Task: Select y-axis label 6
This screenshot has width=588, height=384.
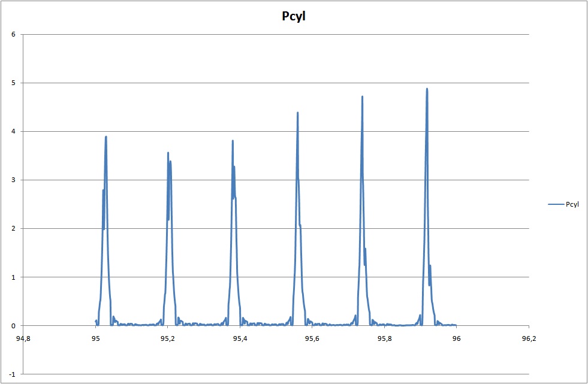Action: pos(14,35)
